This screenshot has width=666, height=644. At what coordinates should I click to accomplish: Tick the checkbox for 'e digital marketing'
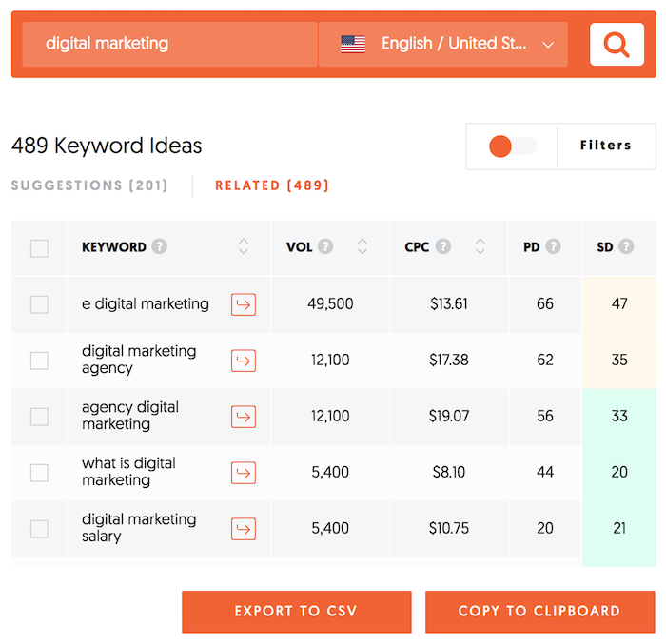(x=39, y=304)
